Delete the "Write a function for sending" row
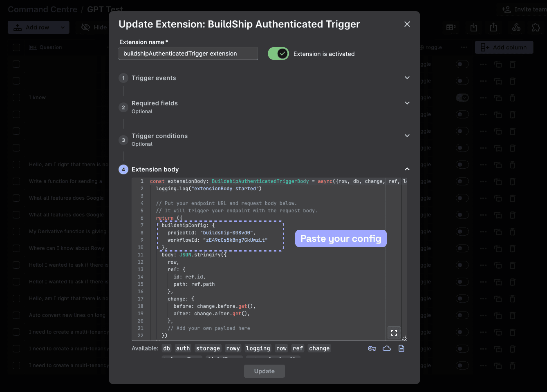Screen dimensions: 547x392 (513, 181)
